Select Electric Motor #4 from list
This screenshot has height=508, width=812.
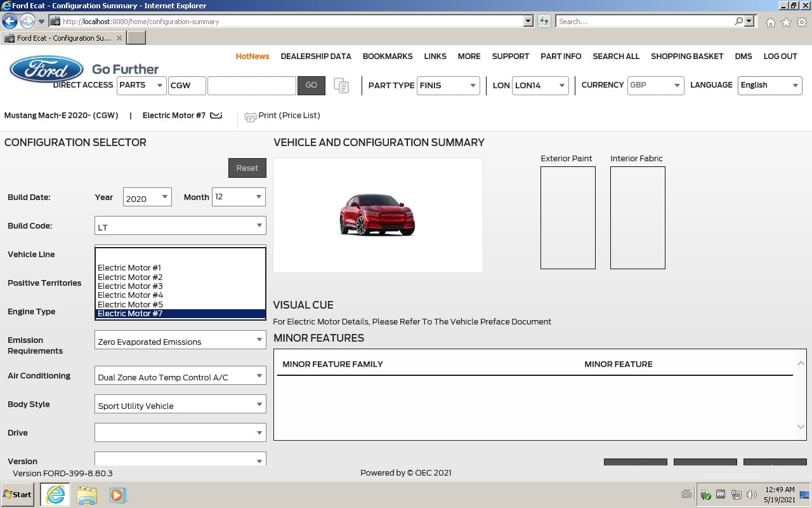coord(180,295)
